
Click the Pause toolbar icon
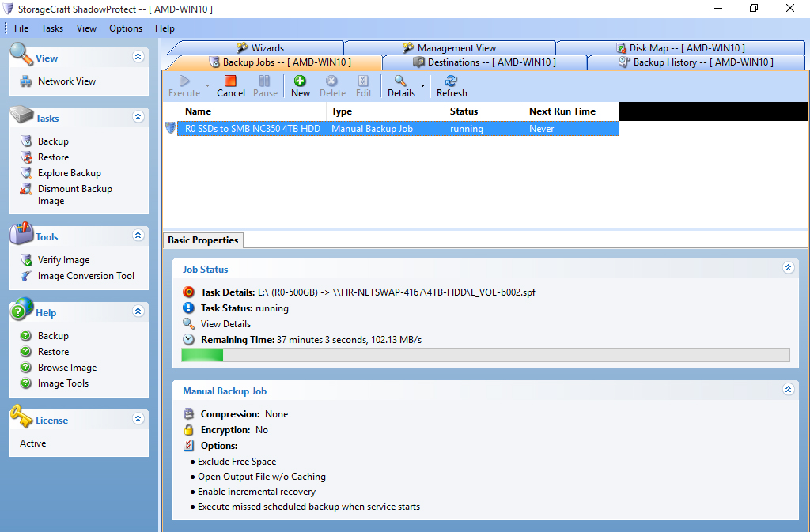[264, 81]
